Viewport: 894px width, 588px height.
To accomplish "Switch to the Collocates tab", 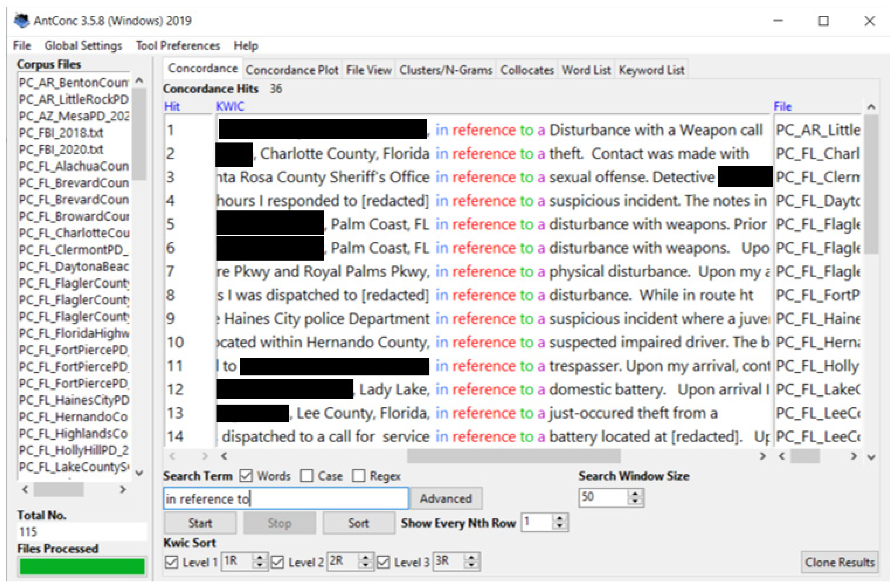I will click(527, 70).
